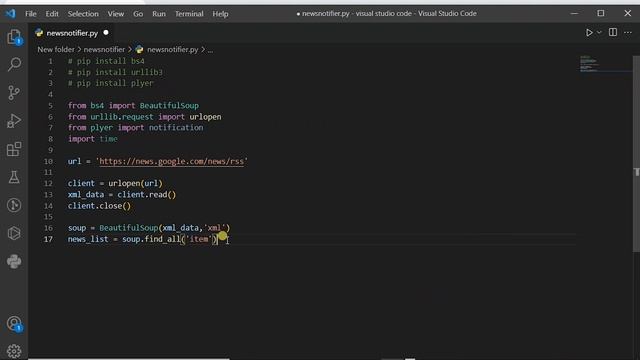Click 'urlopen' in the import on line 6
This screenshot has height=360, width=640.
point(205,117)
